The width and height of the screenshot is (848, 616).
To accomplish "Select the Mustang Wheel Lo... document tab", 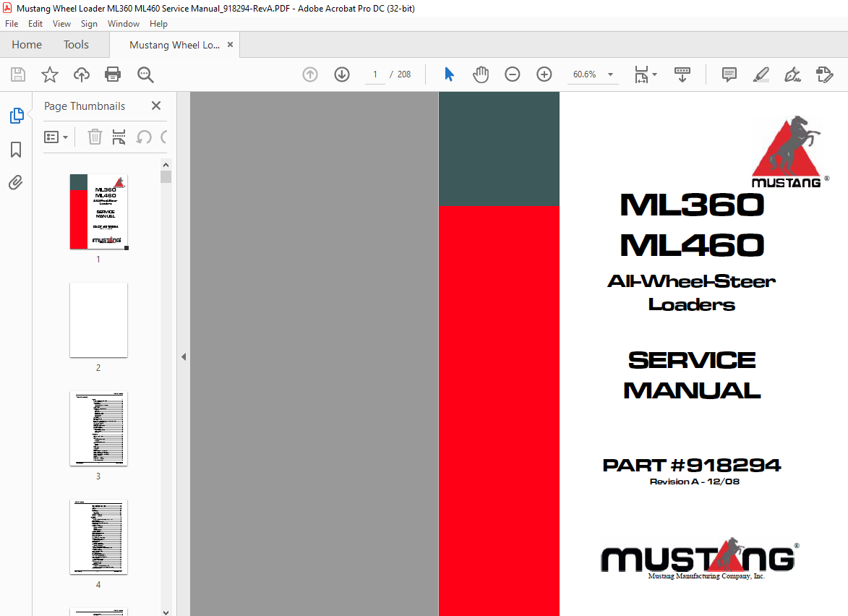I will pyautogui.click(x=174, y=45).
